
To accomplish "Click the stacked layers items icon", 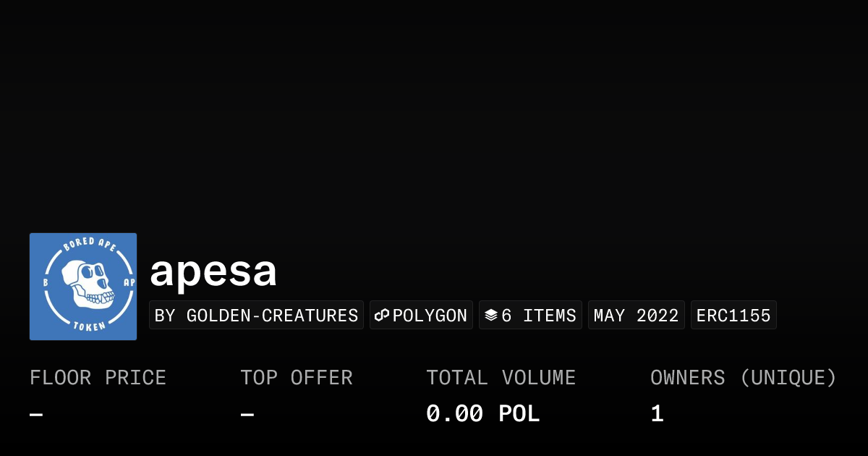I will [x=491, y=316].
